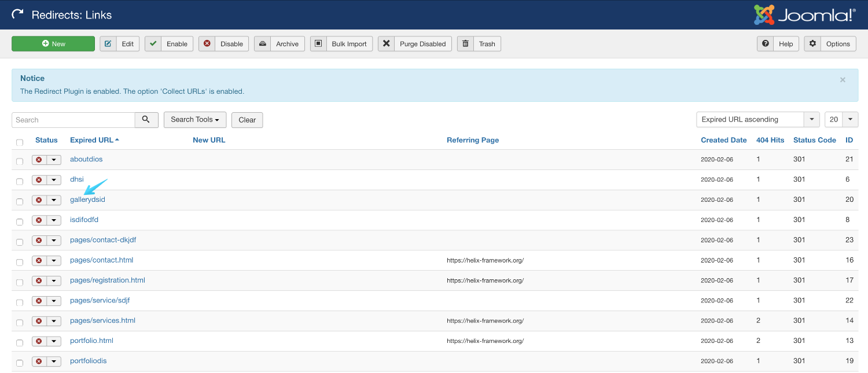Image resolution: width=868 pixels, height=373 pixels.
Task: Click the Purge Disabled X icon
Action: 387,44
